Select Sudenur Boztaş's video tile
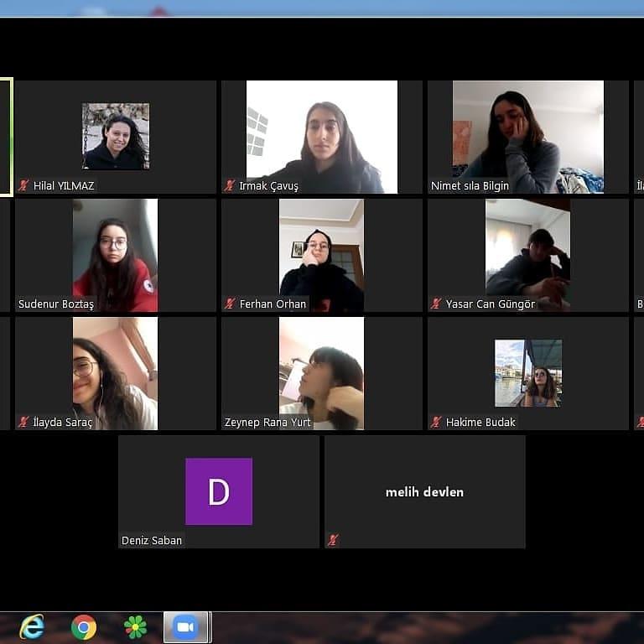The image size is (644, 644). pos(115,255)
